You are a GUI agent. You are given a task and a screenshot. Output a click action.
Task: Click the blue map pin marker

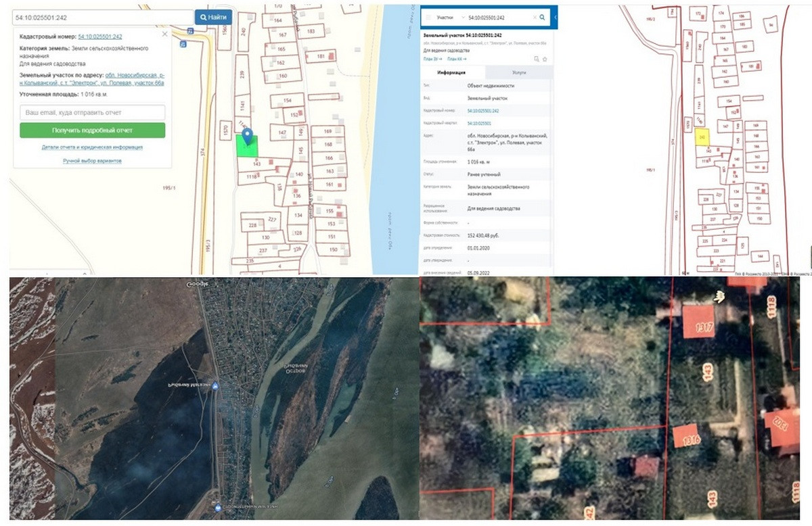248,137
